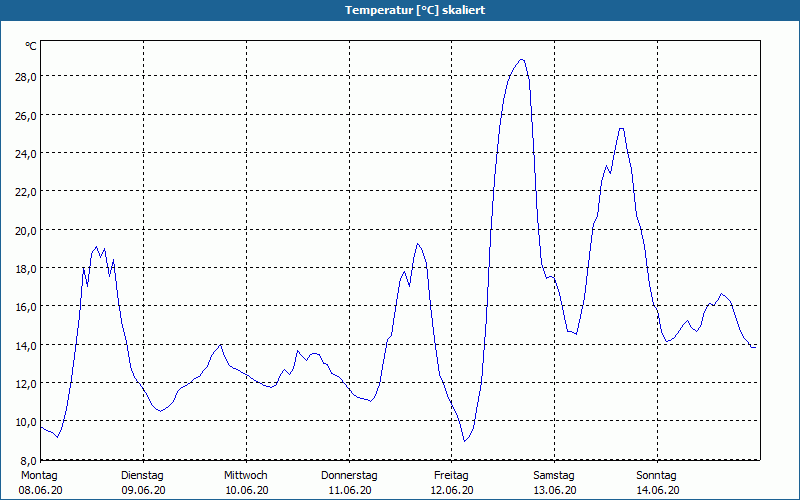Click the '28,0' y-axis label
800x500 pixels.
[x=24, y=77]
